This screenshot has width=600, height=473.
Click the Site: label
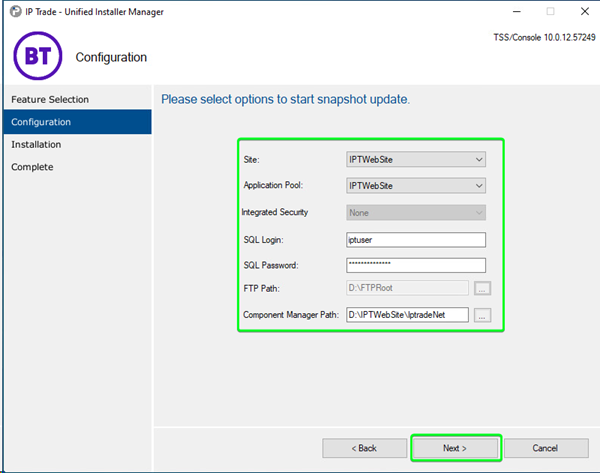coord(251,160)
